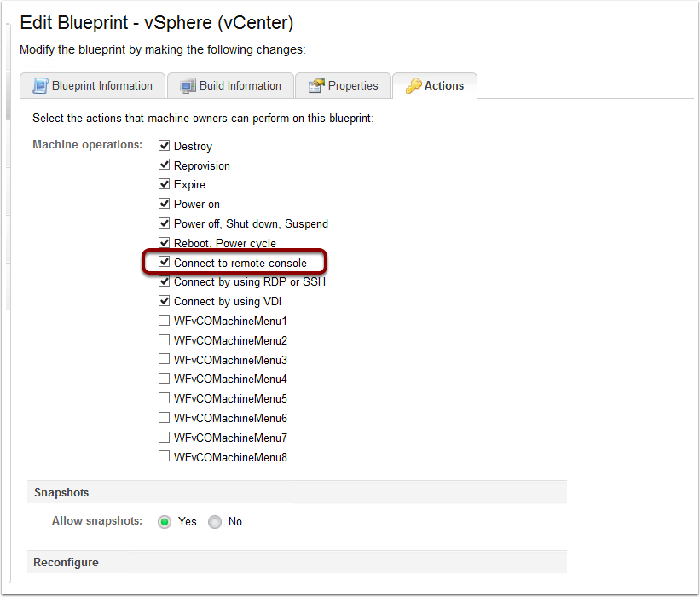Go to the Properties tab
This screenshot has width=700, height=597.
click(343, 86)
